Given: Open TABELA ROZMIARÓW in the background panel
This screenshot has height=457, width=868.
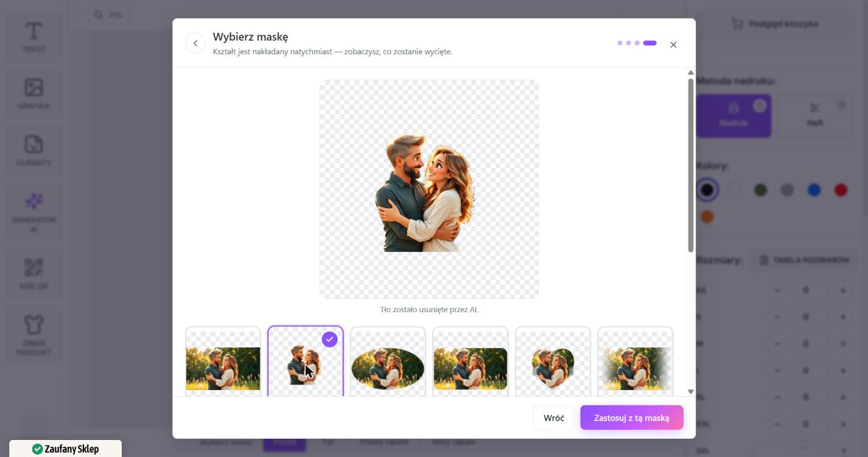Looking at the screenshot, I should [x=804, y=260].
